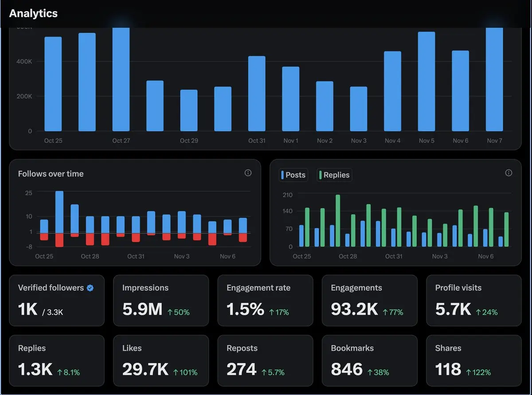The height and width of the screenshot is (395, 532).
Task: Select the Replies metric card
Action: coord(57,360)
